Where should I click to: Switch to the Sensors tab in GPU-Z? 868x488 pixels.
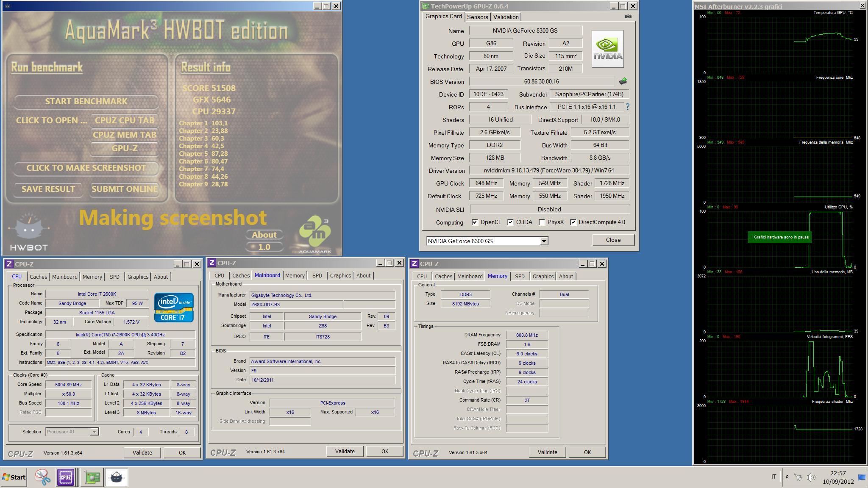pos(477,17)
